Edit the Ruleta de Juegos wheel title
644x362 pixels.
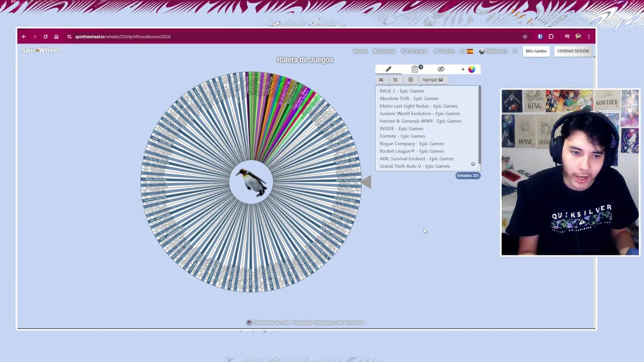tap(305, 60)
